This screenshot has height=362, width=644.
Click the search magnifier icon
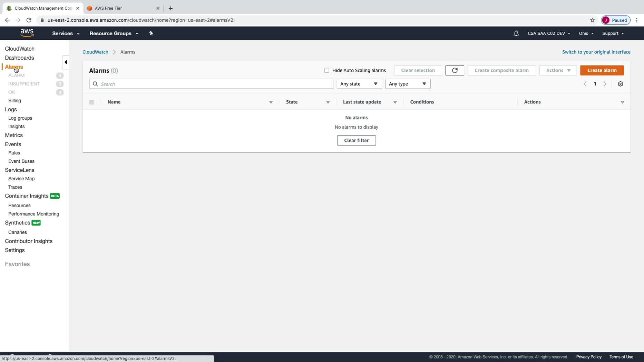coord(95,84)
